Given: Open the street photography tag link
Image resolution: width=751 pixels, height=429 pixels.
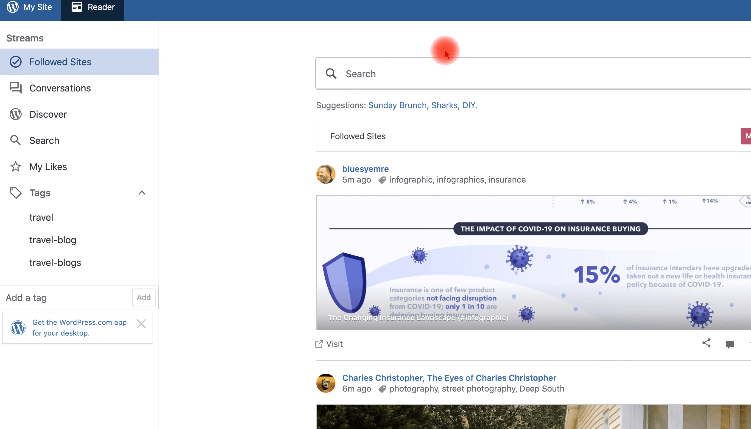Looking at the screenshot, I should [478, 389].
